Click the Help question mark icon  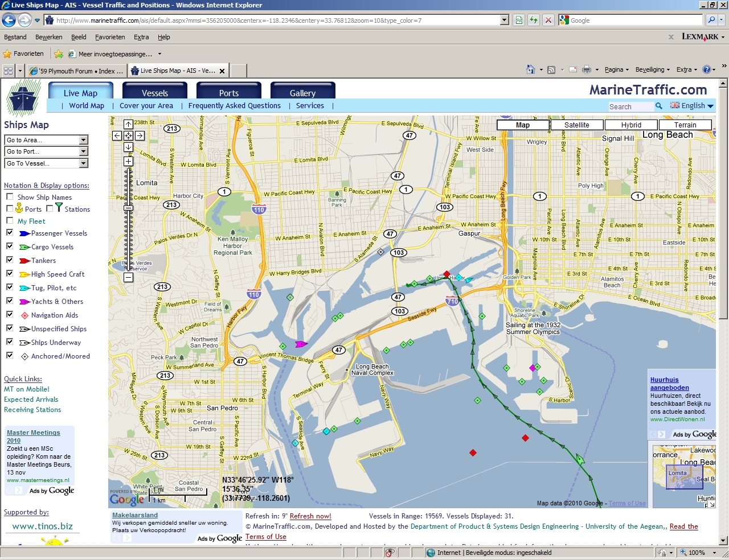coord(706,69)
